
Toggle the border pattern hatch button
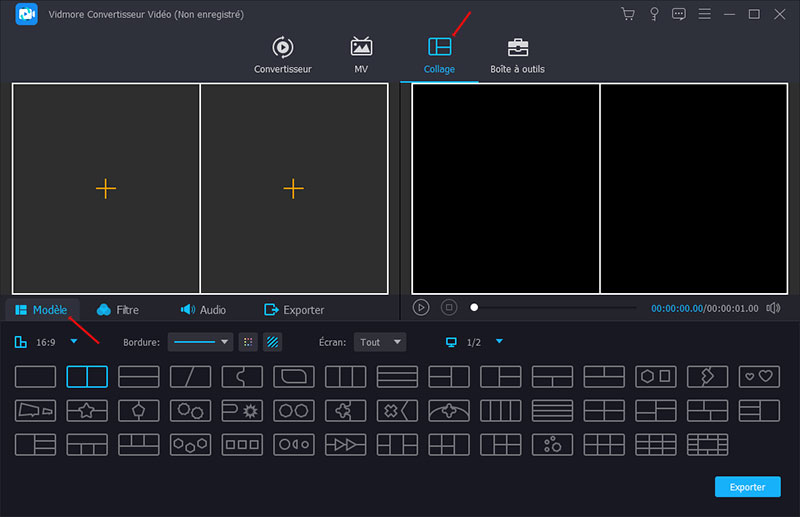click(272, 342)
